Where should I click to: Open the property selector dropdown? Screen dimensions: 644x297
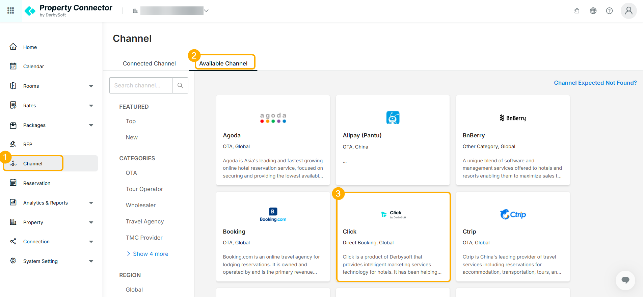tap(171, 11)
